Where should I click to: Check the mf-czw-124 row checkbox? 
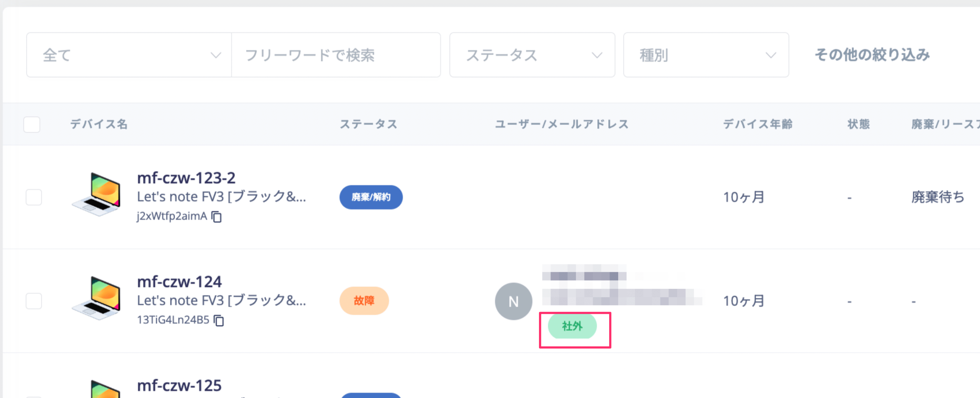[x=34, y=301]
